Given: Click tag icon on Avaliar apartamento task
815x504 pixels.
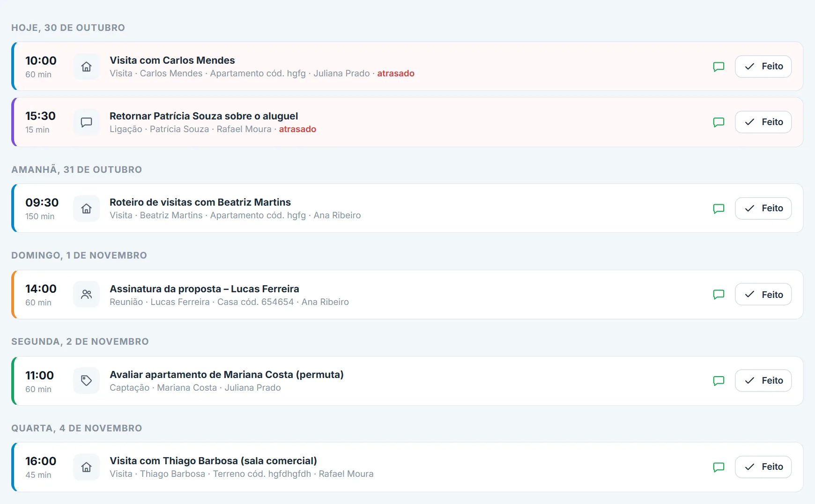Looking at the screenshot, I should pyautogui.click(x=86, y=381).
